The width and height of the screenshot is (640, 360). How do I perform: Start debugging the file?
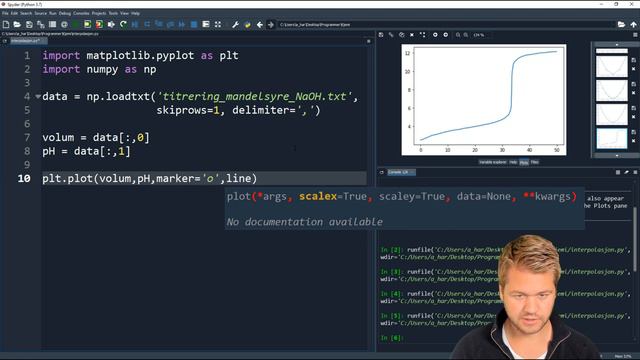(135, 25)
